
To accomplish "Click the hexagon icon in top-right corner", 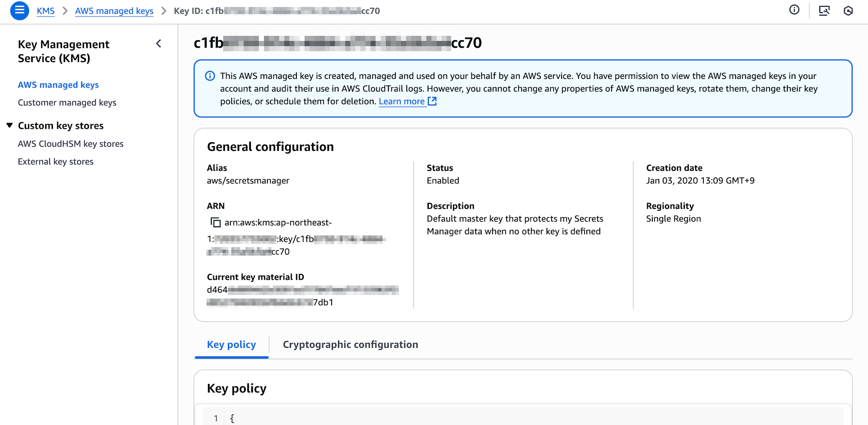I will tap(848, 11).
